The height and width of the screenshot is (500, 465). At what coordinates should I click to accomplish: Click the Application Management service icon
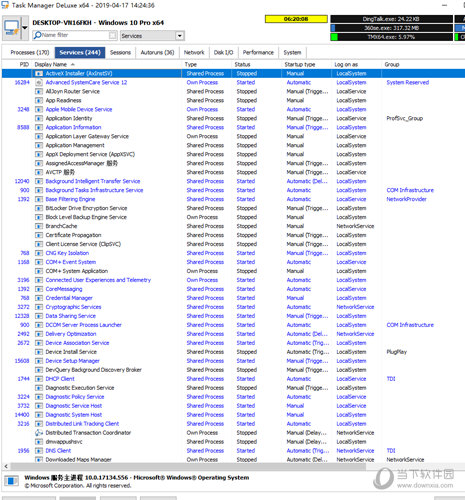pos(39,145)
